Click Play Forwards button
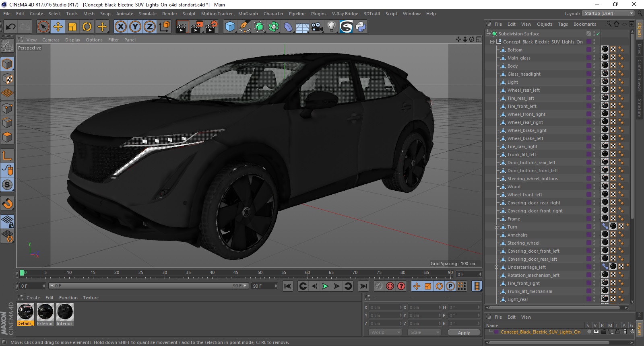The image size is (644, 346). click(325, 286)
